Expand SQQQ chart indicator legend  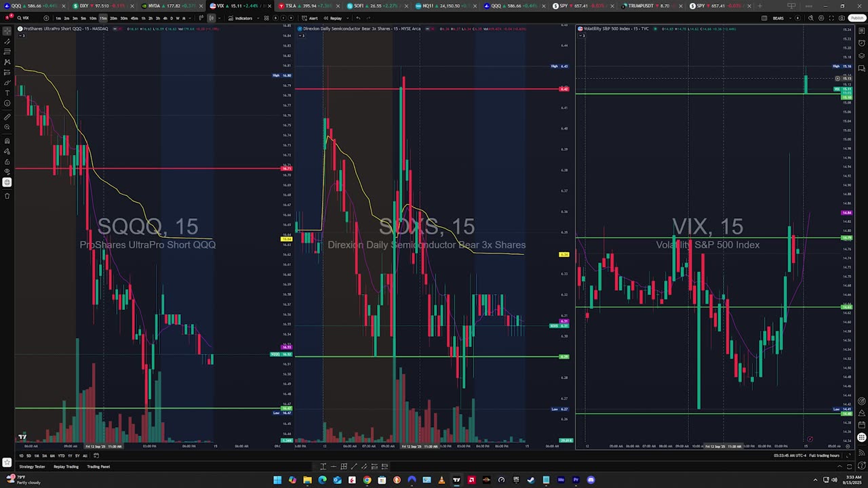tap(21, 35)
